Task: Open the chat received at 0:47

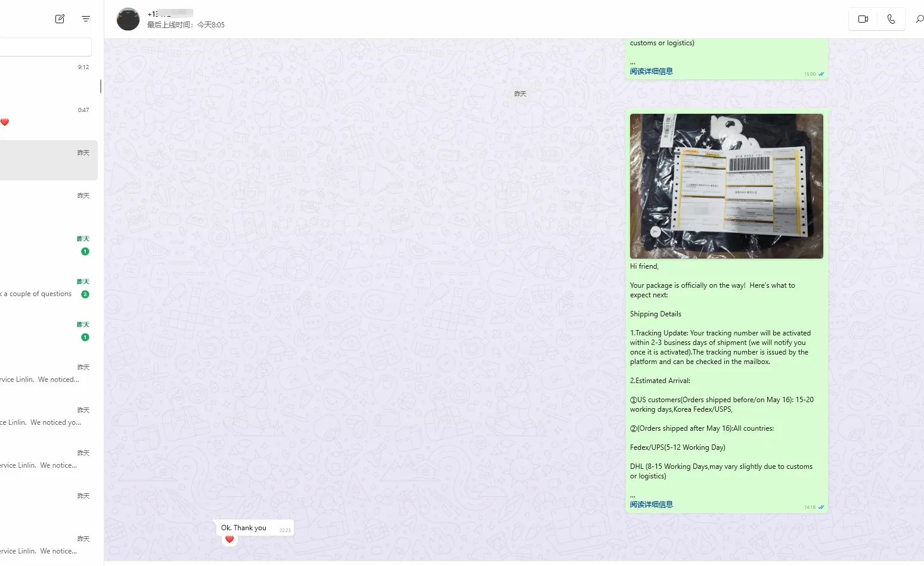Action: coord(49,119)
